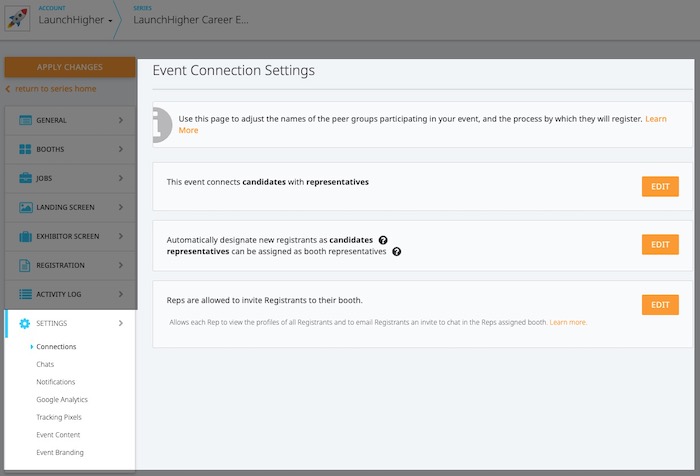The height and width of the screenshot is (476, 700).
Task: Click the Landing Screen picture icon
Action: pyautogui.click(x=25, y=207)
